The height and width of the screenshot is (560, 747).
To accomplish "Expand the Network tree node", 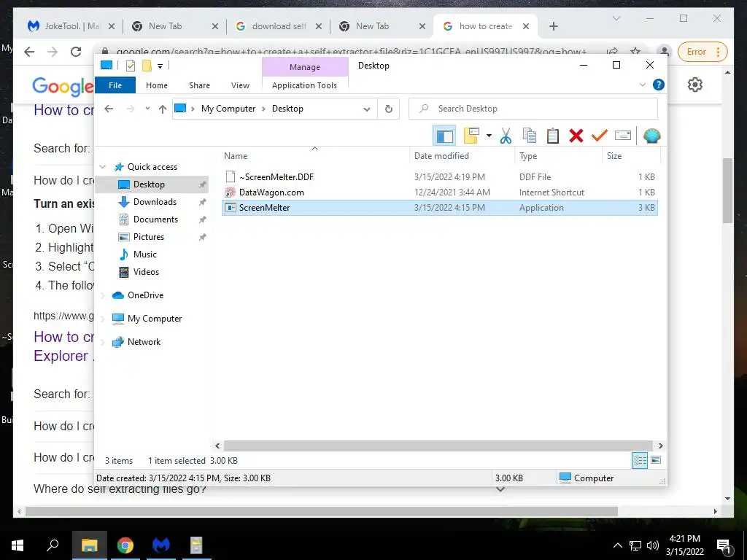I will pos(102,342).
